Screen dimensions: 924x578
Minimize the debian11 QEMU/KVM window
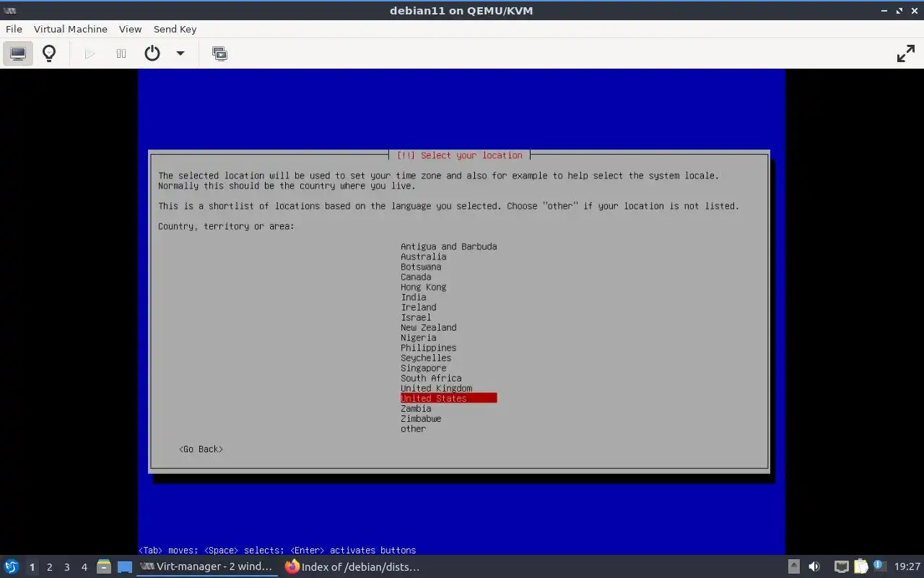[x=885, y=11]
